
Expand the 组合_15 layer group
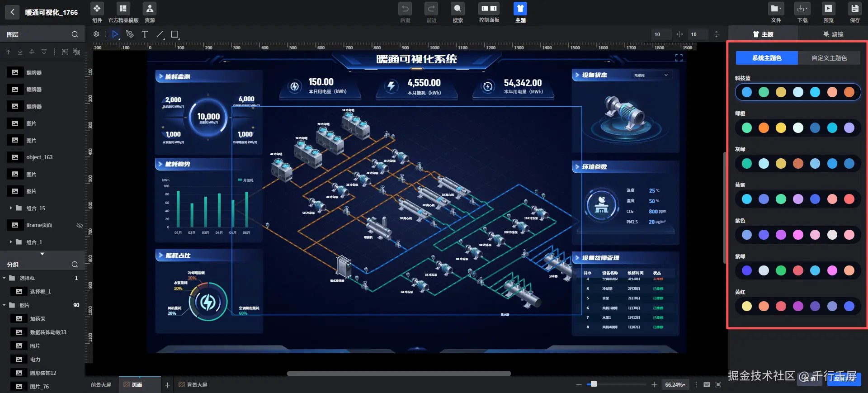11,208
